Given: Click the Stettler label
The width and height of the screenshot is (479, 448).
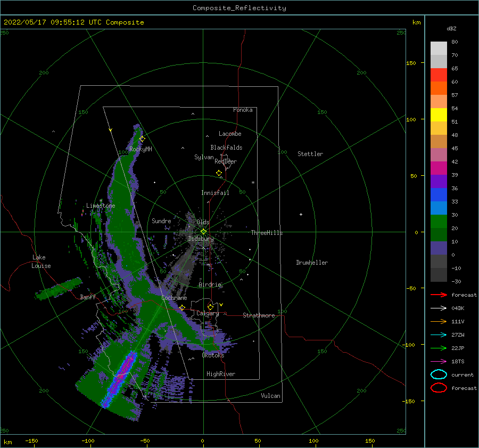Looking at the screenshot, I should pyautogui.click(x=310, y=154).
